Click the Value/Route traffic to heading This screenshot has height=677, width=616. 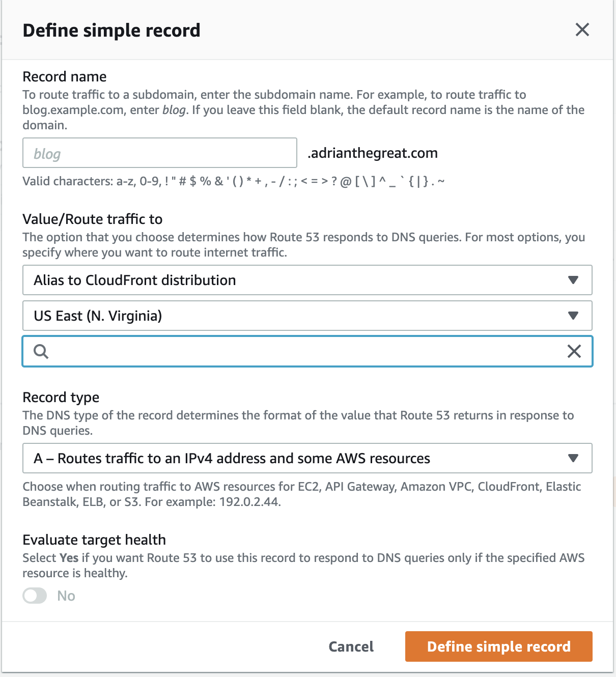coord(93,219)
